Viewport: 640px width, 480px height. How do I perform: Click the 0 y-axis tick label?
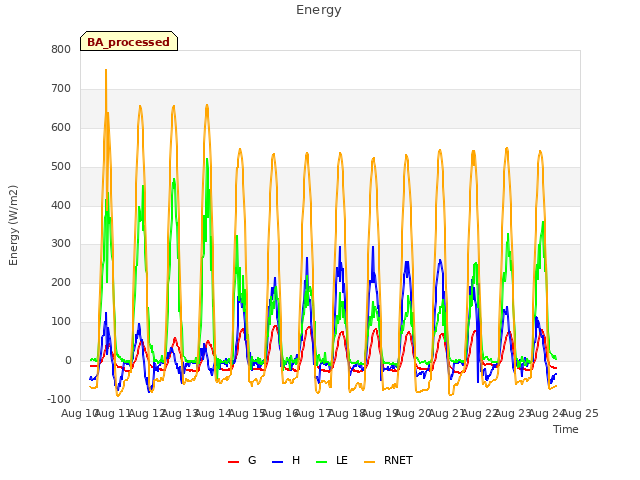pos(68,360)
